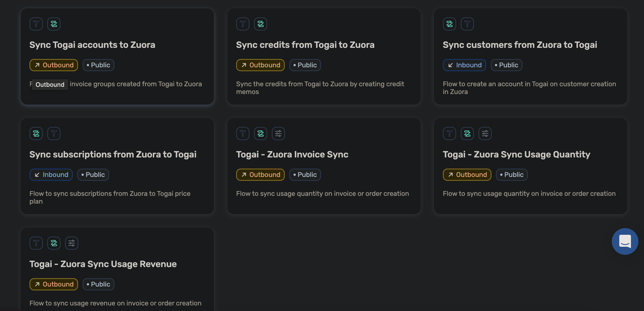Open Sync credits from Togai to Zuora
644x311 pixels.
[305, 45]
